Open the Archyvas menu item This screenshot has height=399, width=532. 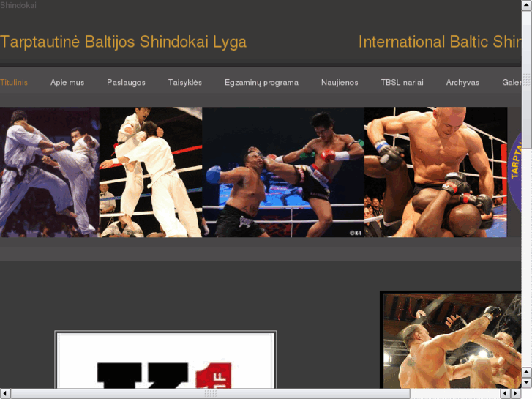462,83
